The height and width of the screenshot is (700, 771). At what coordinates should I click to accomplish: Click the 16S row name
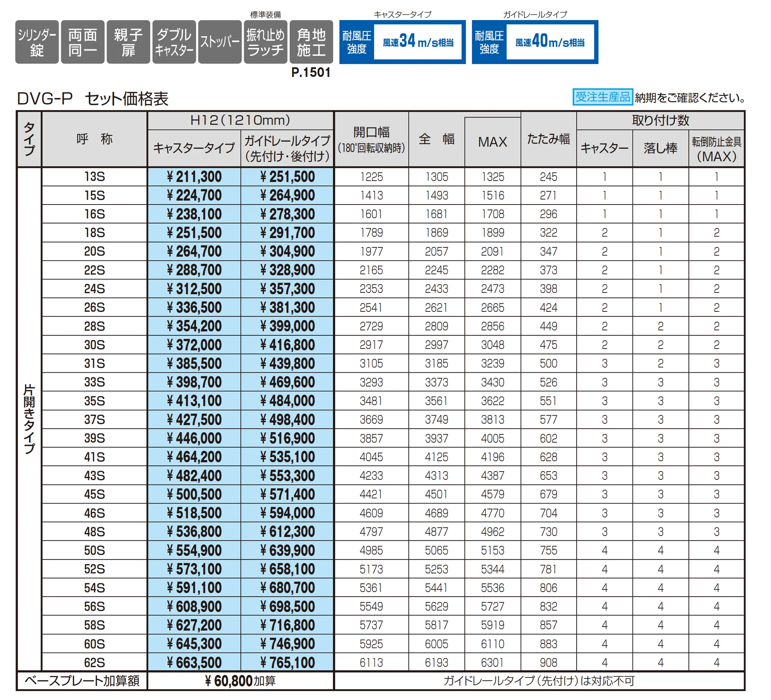pos(94,214)
